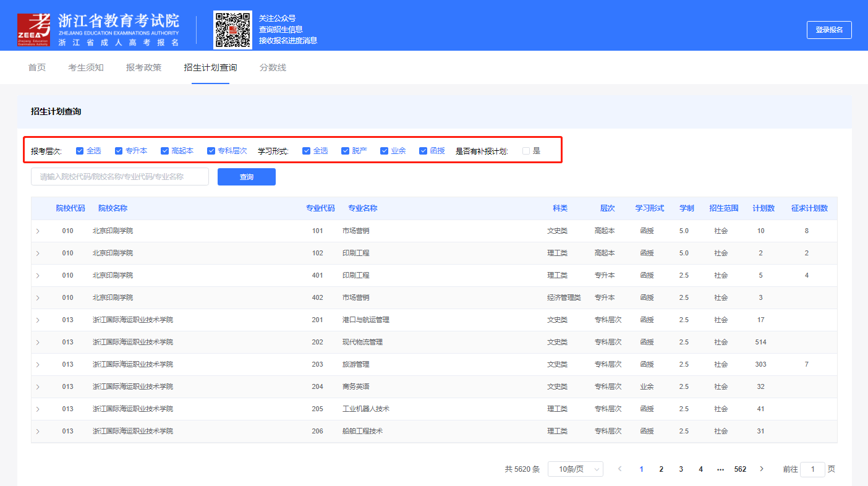
Task: Uncheck the 高起本 checkbox
Action: [x=164, y=150]
